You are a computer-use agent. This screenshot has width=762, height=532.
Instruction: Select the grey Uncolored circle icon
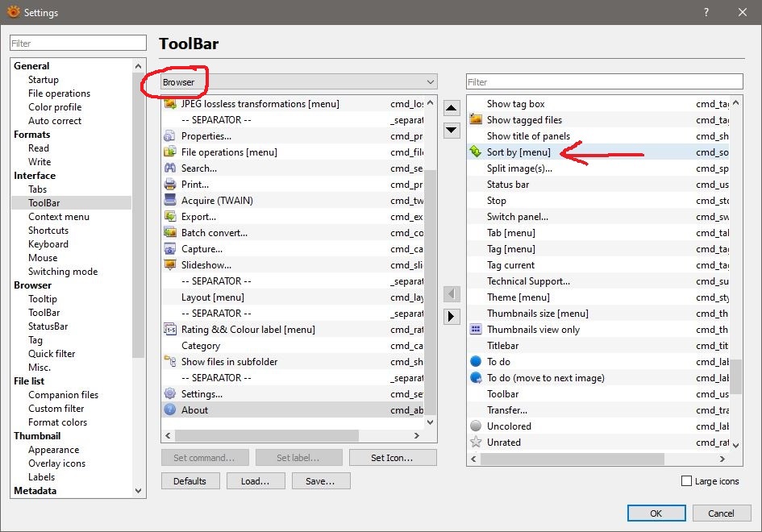point(476,426)
